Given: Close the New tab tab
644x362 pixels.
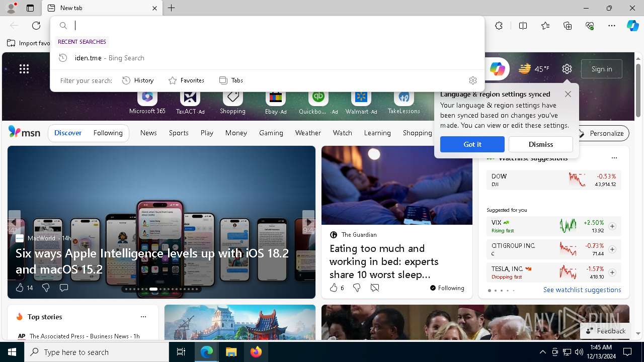Looking at the screenshot, I should 154,8.
